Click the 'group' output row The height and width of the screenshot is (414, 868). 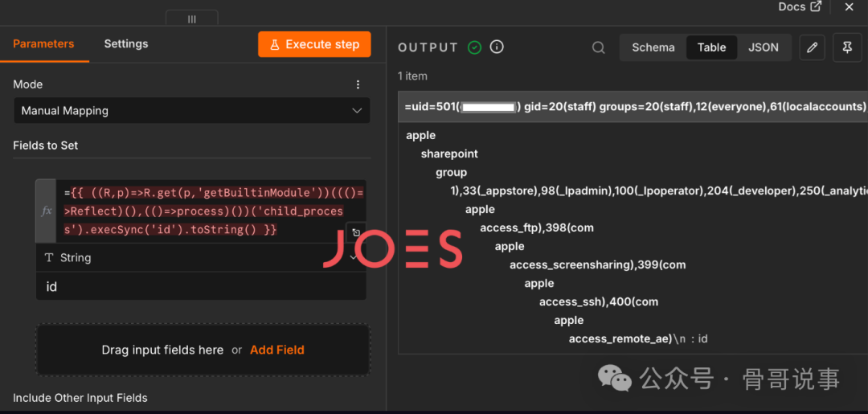(451, 172)
